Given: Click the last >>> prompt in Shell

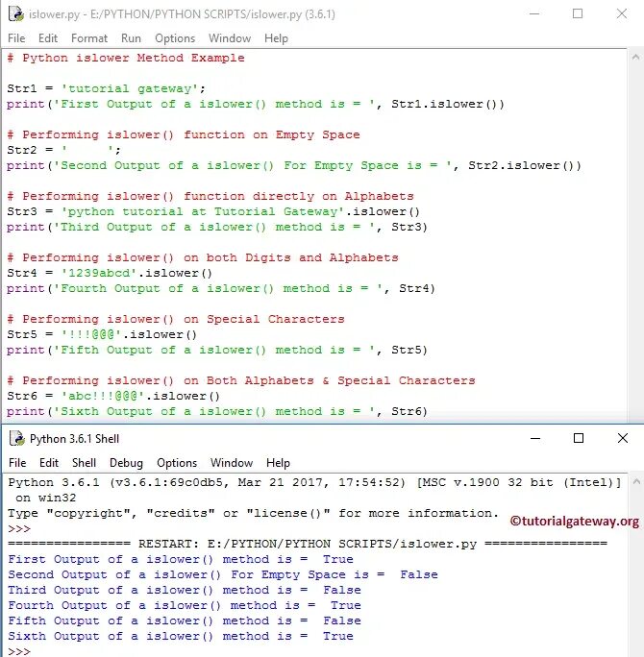Looking at the screenshot, I should point(19,651).
